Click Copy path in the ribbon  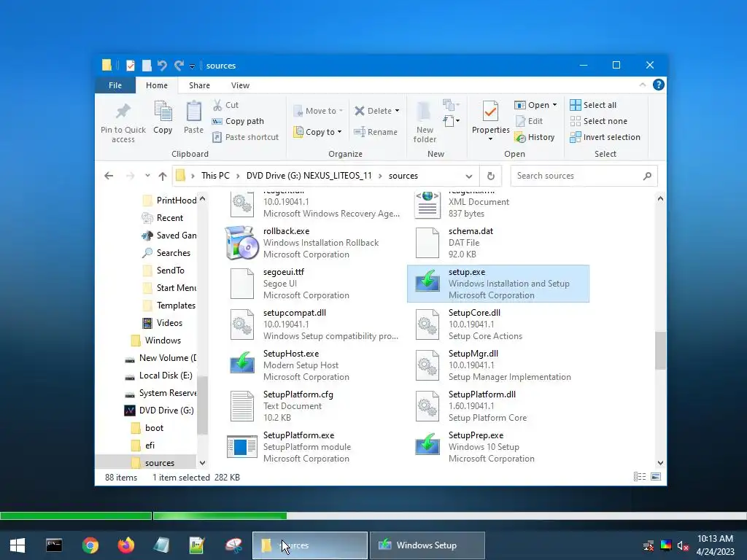pos(239,122)
